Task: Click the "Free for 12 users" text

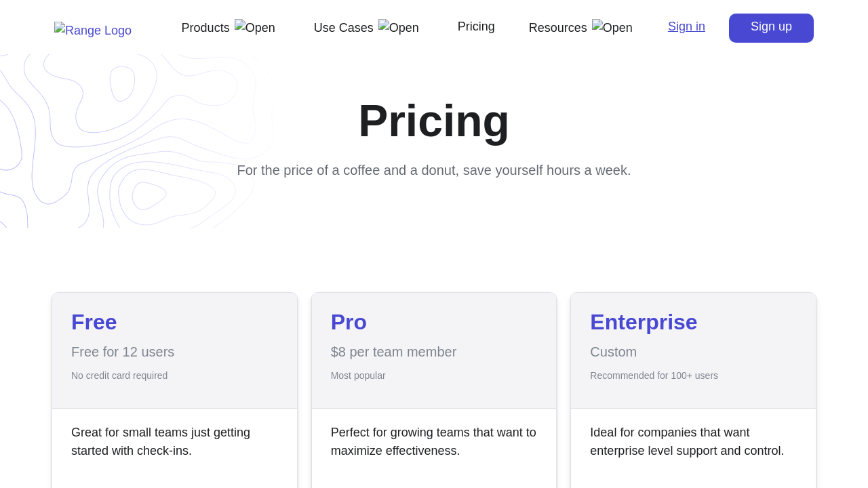Action: 123,352
